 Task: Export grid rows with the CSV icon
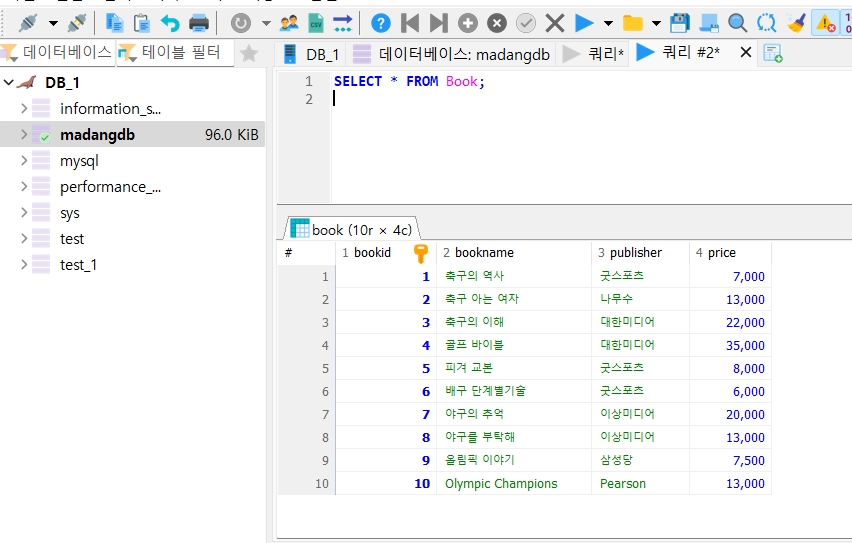(x=316, y=23)
